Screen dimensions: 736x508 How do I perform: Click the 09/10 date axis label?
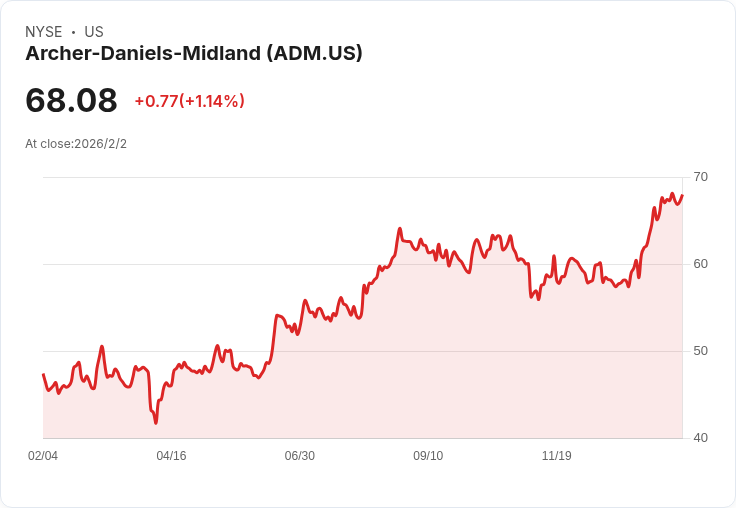[x=428, y=456]
